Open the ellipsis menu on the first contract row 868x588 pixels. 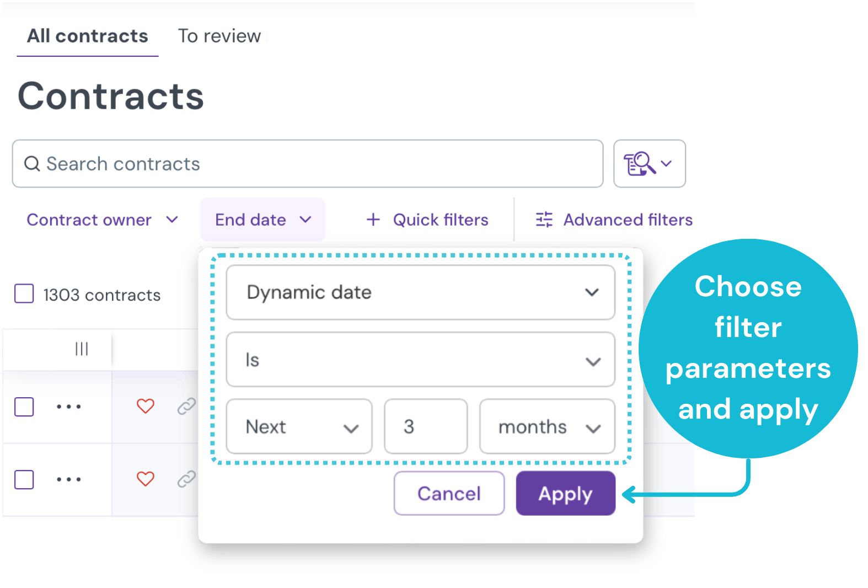(68, 407)
